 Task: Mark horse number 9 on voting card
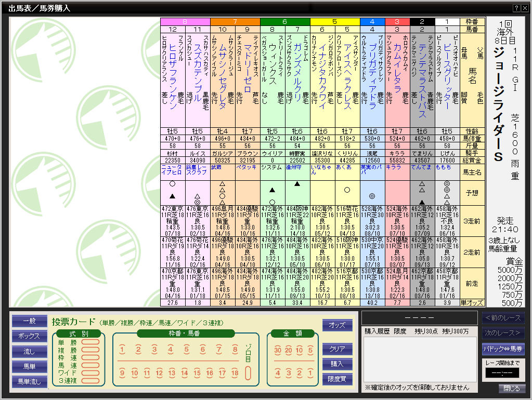coord(122,373)
